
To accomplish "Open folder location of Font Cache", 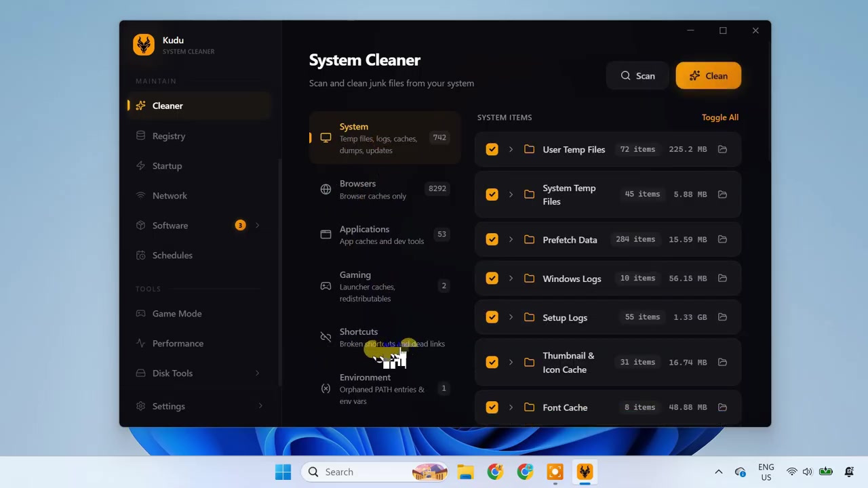I will click(722, 407).
